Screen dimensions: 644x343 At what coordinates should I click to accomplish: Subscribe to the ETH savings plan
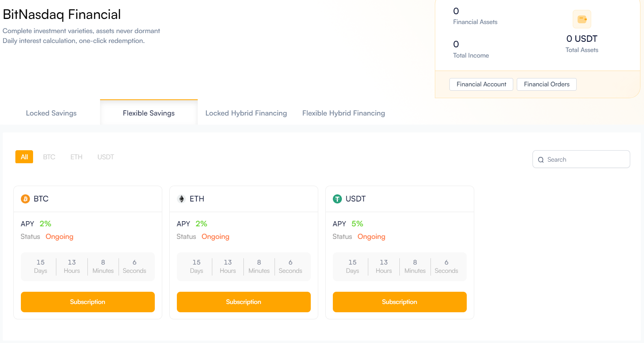(x=243, y=302)
